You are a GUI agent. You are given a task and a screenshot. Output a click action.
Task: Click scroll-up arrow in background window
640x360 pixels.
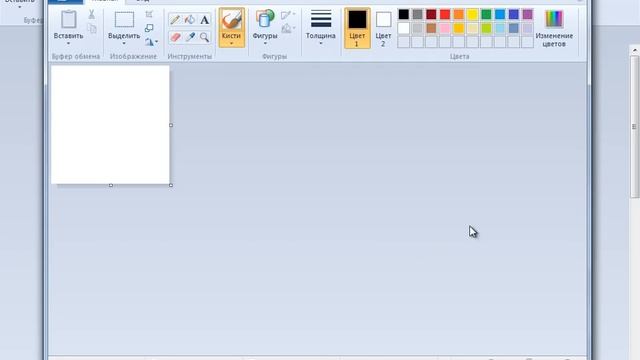coord(635,51)
